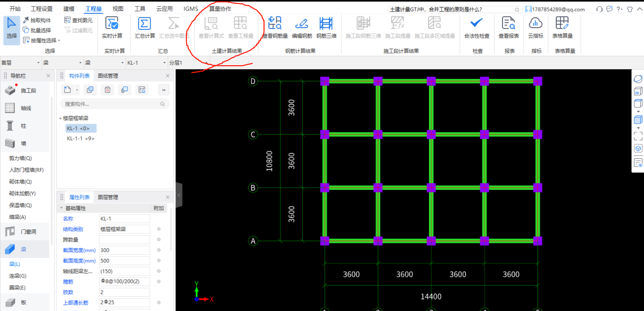Open the IGMS tab
The image size is (644, 311).
191,9
